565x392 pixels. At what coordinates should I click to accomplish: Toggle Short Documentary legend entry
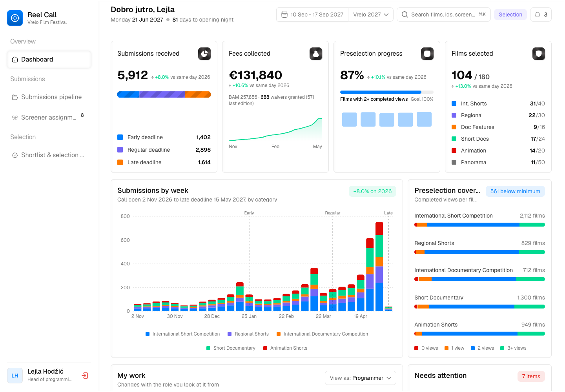tap(231, 348)
